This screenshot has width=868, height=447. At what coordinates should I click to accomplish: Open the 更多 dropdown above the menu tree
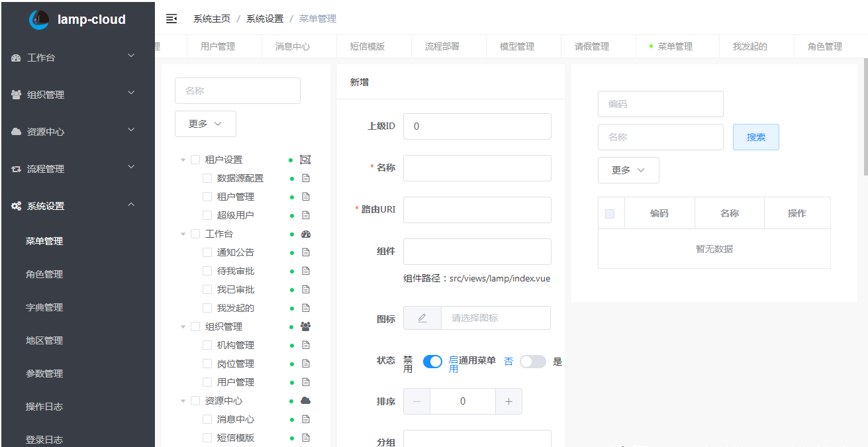pyautogui.click(x=205, y=124)
